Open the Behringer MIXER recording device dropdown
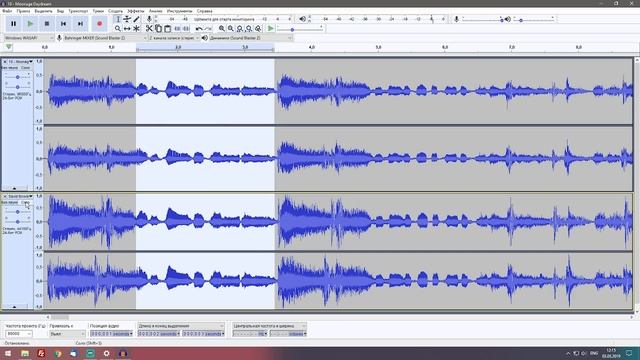Image resolution: width=640 pixels, height=360 pixels. 105,38
